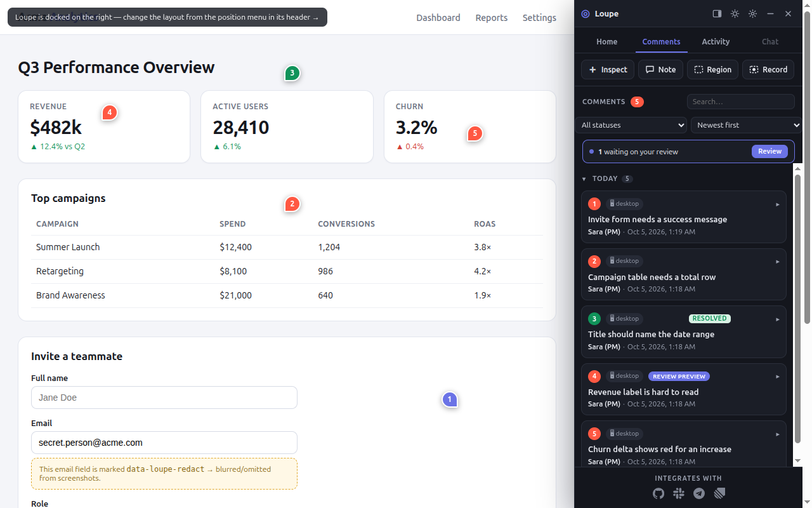Click desktop tag on Churn delta comment
The height and width of the screenshot is (508, 812).
pos(624,434)
